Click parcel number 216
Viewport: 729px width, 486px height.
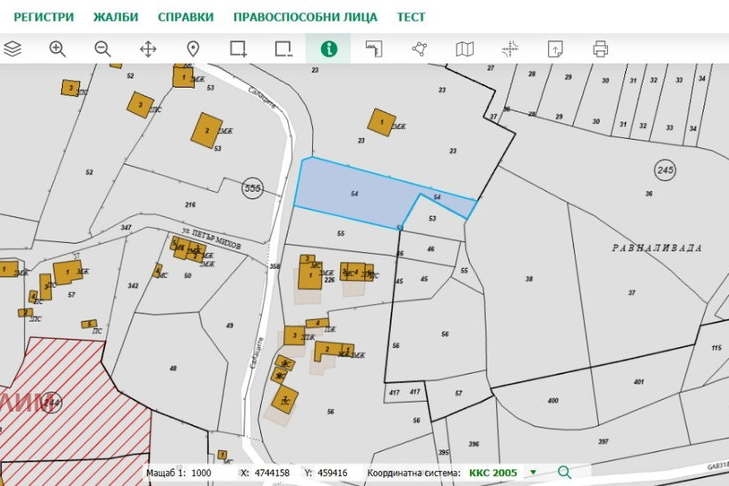tap(190, 205)
